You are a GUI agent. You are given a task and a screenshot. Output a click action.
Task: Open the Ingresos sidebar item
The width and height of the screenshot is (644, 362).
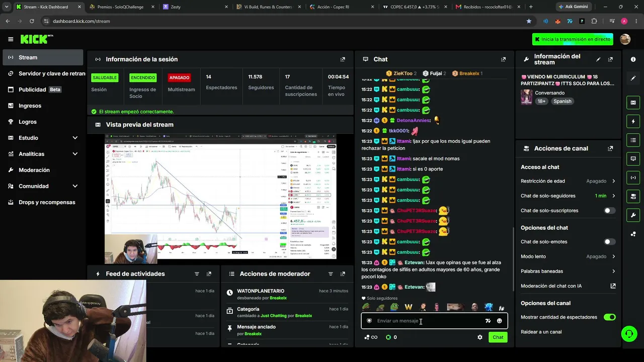(x=43, y=106)
